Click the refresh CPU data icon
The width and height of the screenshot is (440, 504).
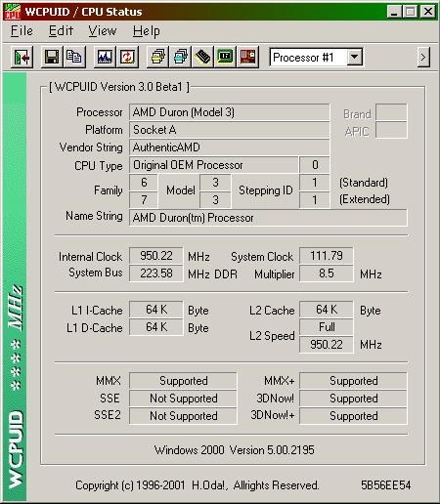tap(127, 58)
